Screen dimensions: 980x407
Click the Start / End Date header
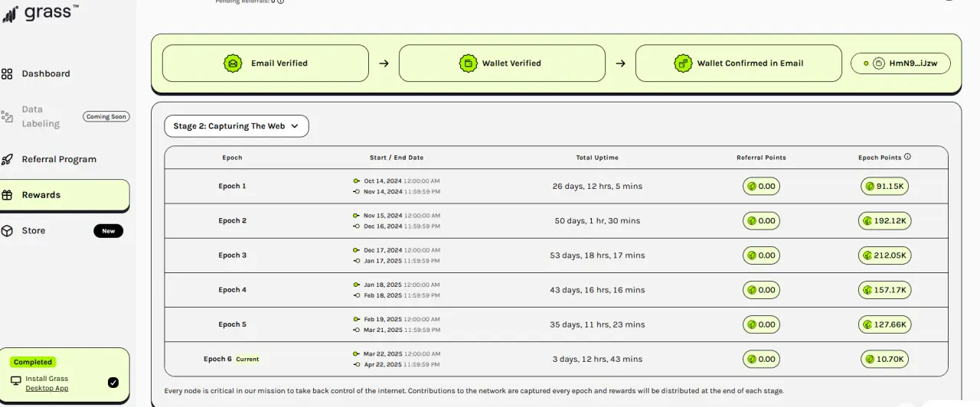(397, 158)
